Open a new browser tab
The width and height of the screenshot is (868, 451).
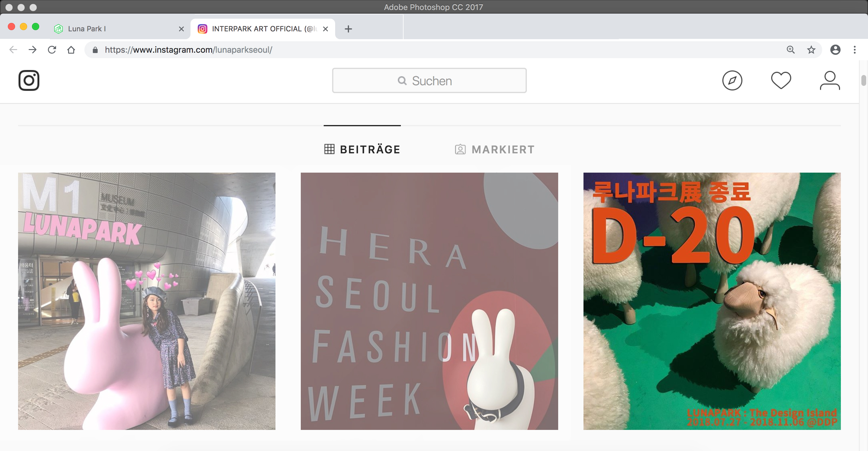click(x=348, y=29)
